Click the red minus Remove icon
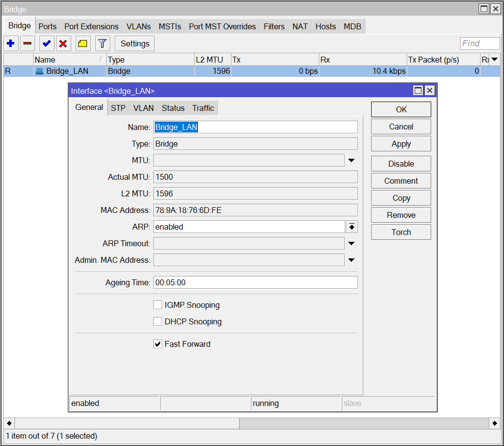The width and height of the screenshot is (504, 446). (27, 43)
